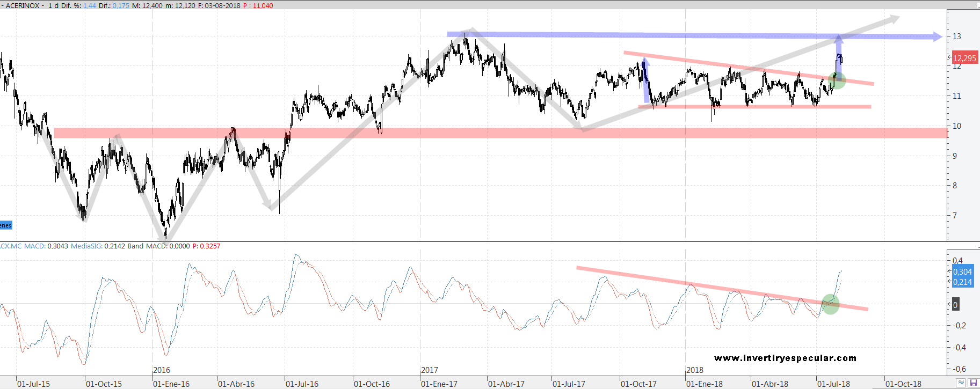Click the MediaSIG label in the indicator header
980x389 pixels.
point(86,246)
